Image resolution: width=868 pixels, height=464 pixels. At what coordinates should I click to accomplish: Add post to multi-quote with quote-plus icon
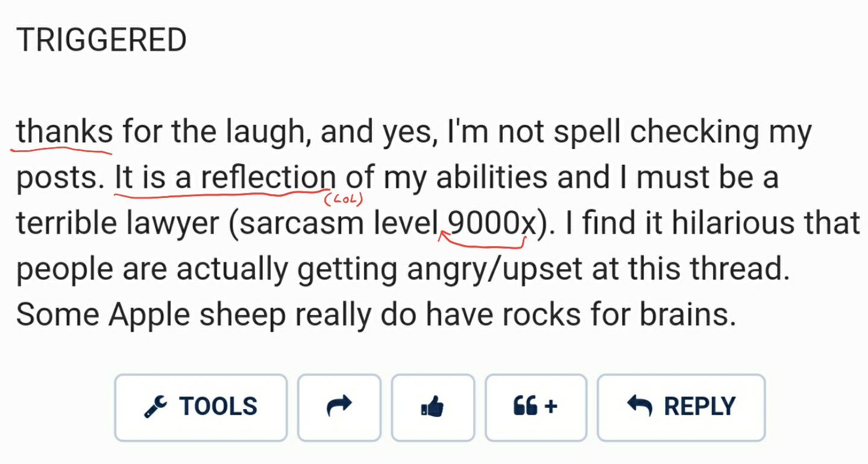536,408
